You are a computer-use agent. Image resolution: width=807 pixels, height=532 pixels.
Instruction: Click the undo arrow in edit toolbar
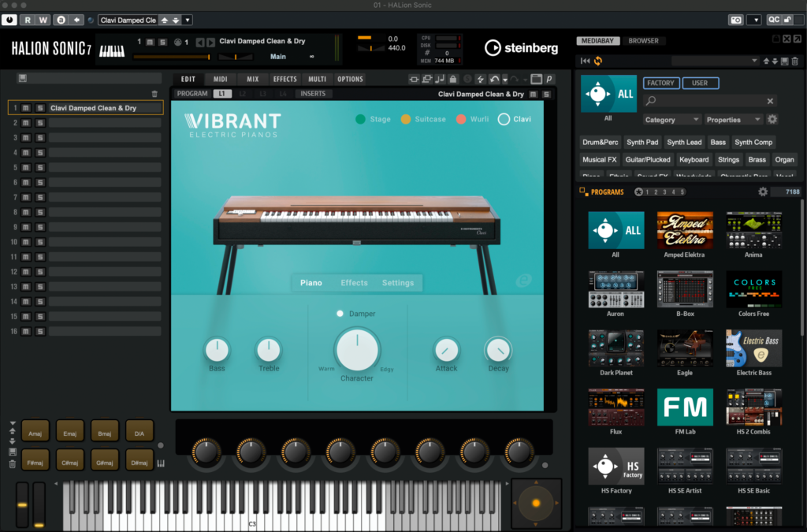[494, 79]
